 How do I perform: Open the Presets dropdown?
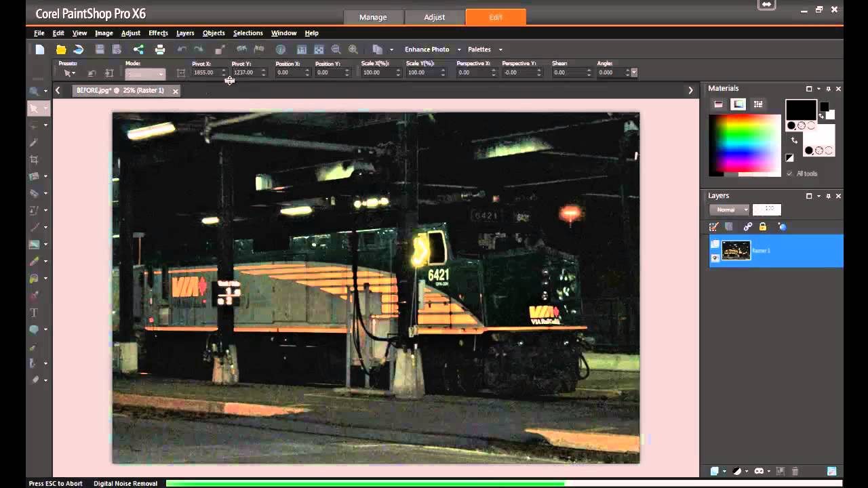point(69,73)
